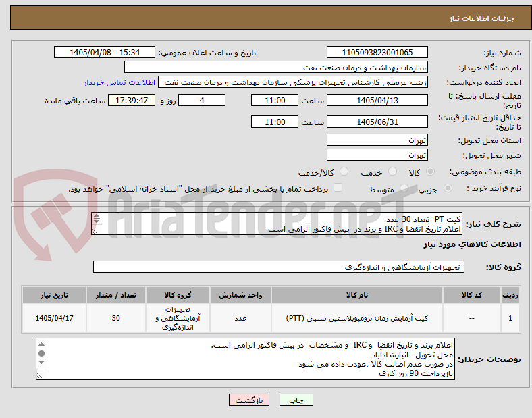The height and width of the screenshot is (418, 532).
Task: Click the item name cell کیت آزمایش PTT
Action: coord(357,318)
